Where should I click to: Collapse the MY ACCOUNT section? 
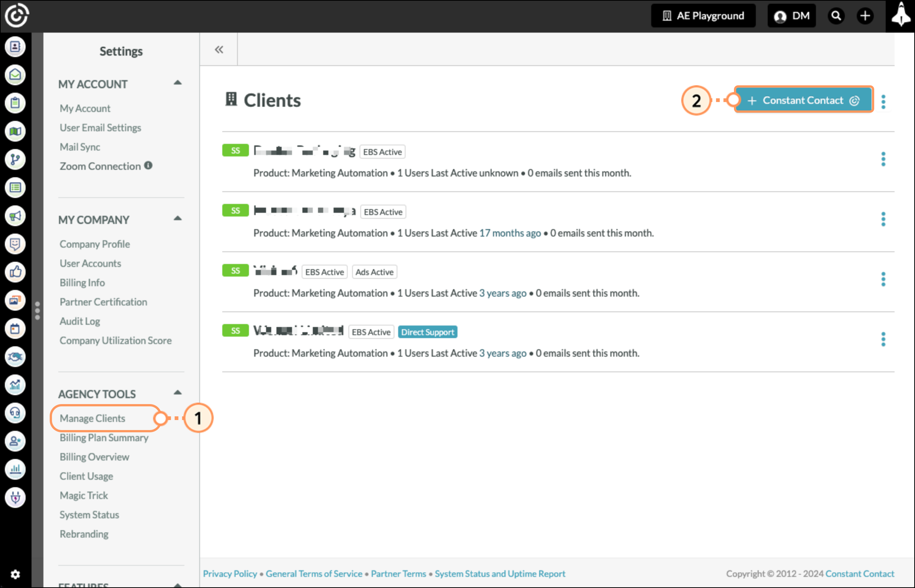pos(178,83)
